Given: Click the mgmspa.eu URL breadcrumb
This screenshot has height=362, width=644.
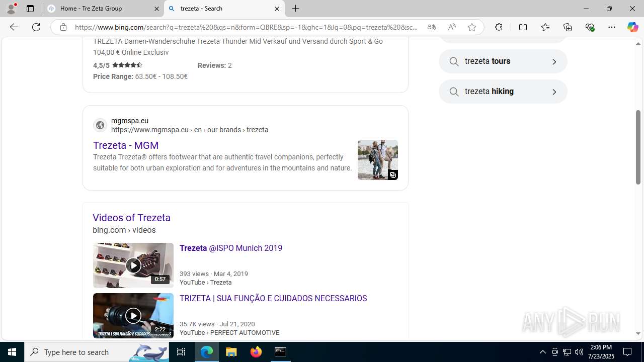Looking at the screenshot, I should click(x=190, y=130).
